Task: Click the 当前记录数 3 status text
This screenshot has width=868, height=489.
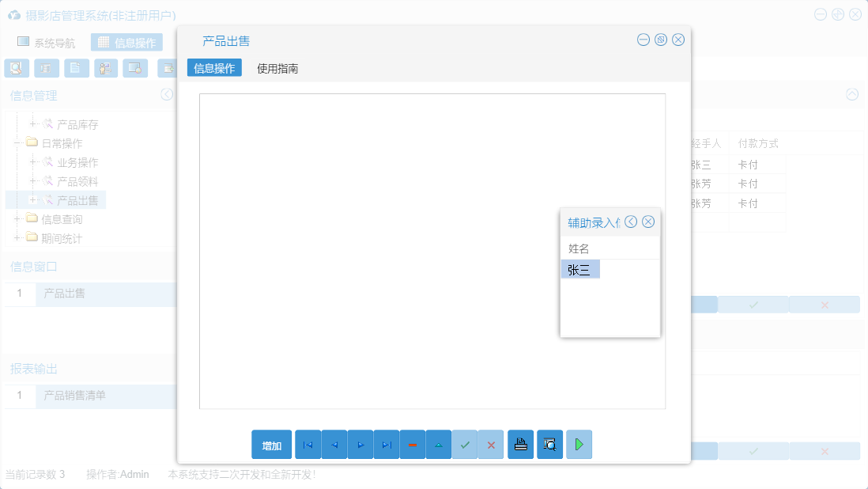Action: coord(35,475)
